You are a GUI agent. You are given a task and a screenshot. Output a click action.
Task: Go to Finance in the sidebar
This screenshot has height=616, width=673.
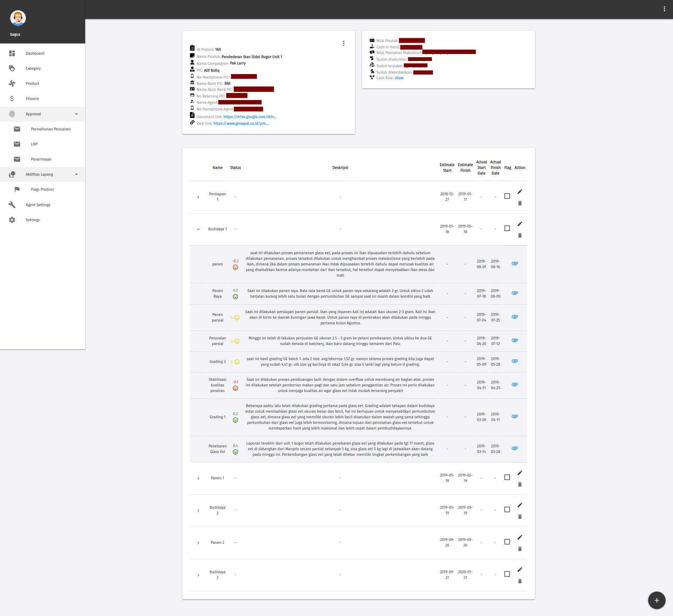tap(32, 99)
